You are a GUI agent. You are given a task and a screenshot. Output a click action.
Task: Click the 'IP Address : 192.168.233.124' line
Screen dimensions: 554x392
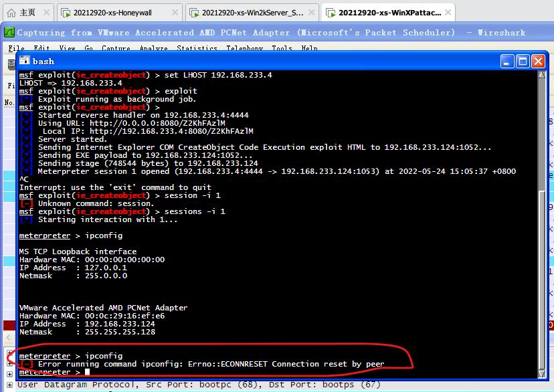coord(87,324)
